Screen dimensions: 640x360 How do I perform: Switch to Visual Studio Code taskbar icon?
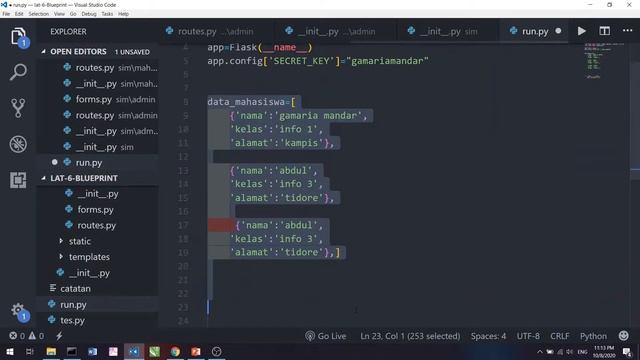pyautogui.click(x=134, y=351)
